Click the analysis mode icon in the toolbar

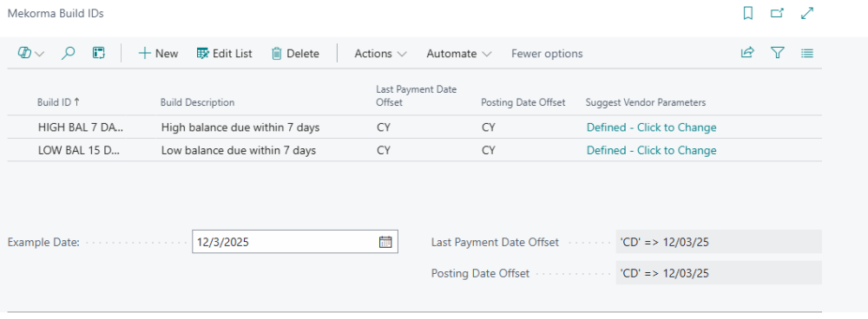99,54
